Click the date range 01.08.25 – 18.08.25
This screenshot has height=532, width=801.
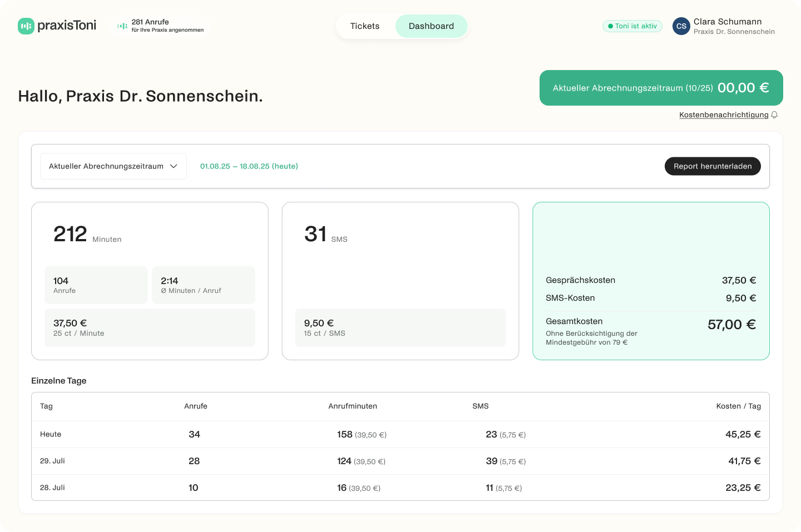pos(249,166)
